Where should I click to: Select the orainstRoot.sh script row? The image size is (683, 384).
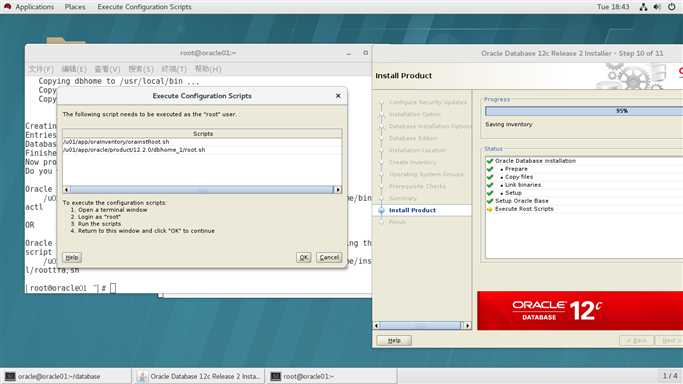pyautogui.click(x=202, y=141)
